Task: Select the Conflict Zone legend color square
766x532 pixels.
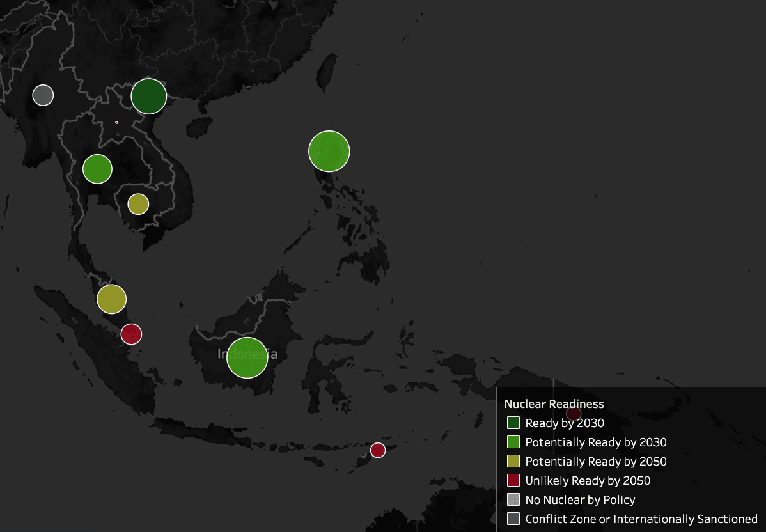Action: click(513, 519)
